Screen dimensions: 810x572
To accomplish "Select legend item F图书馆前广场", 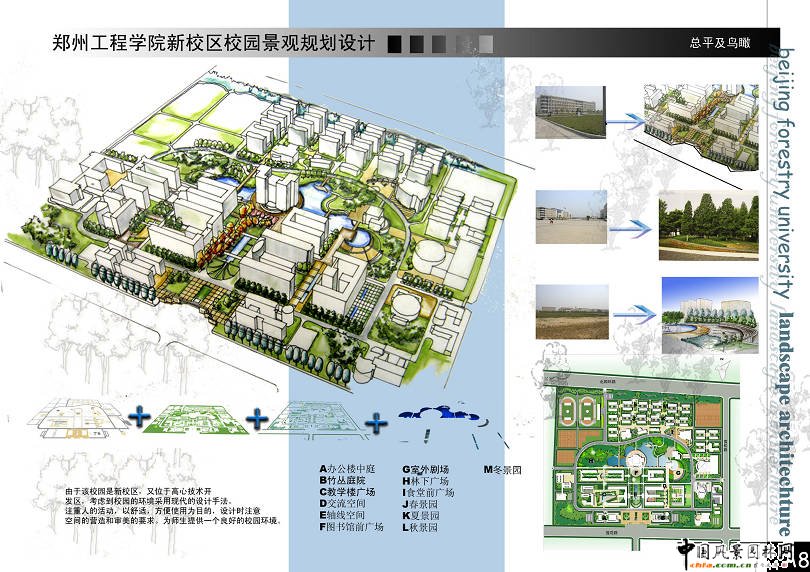I will 352,527.
